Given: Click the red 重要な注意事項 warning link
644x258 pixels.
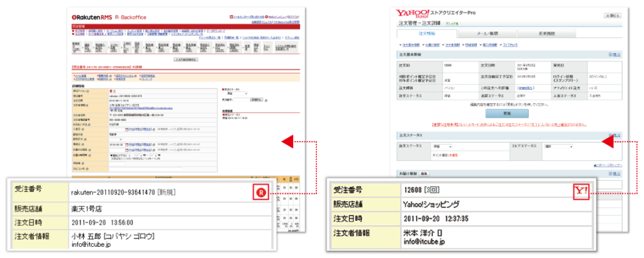Looking at the screenshot, I should [x=509, y=125].
